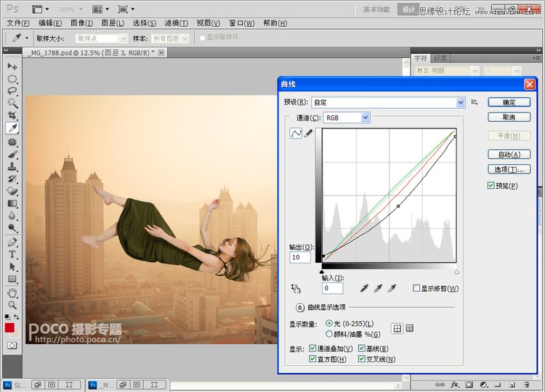Image resolution: width=545 pixels, height=392 pixels.
Task: Select the Zoom tool
Action: point(12,305)
